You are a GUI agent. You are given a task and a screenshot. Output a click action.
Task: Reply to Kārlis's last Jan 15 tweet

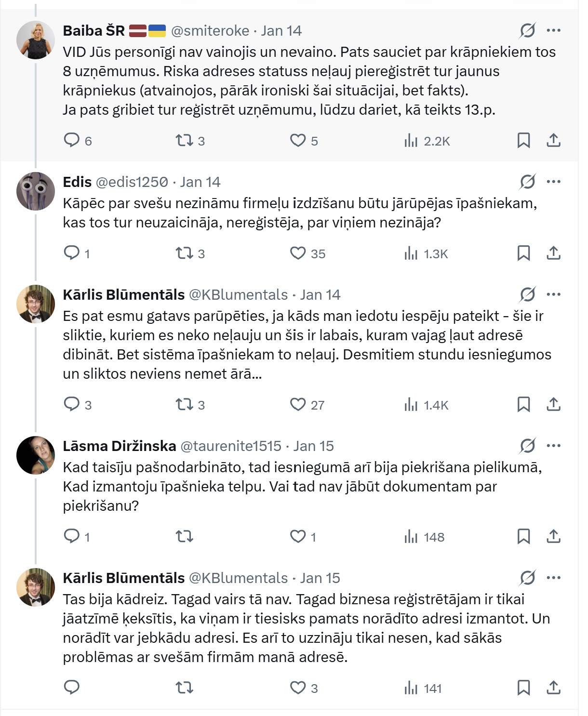(x=72, y=688)
